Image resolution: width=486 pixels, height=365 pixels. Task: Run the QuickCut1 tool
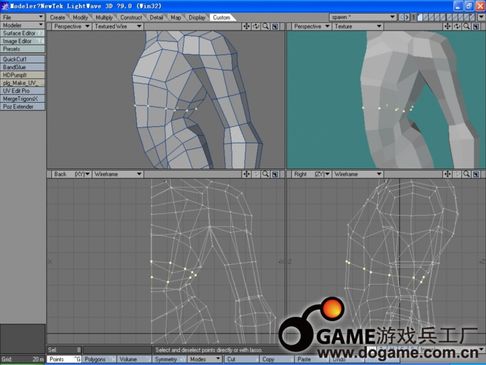click(x=22, y=59)
